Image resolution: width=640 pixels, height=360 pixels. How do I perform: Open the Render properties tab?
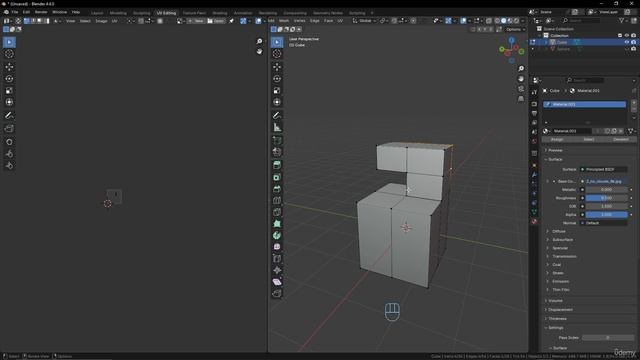pos(534,104)
